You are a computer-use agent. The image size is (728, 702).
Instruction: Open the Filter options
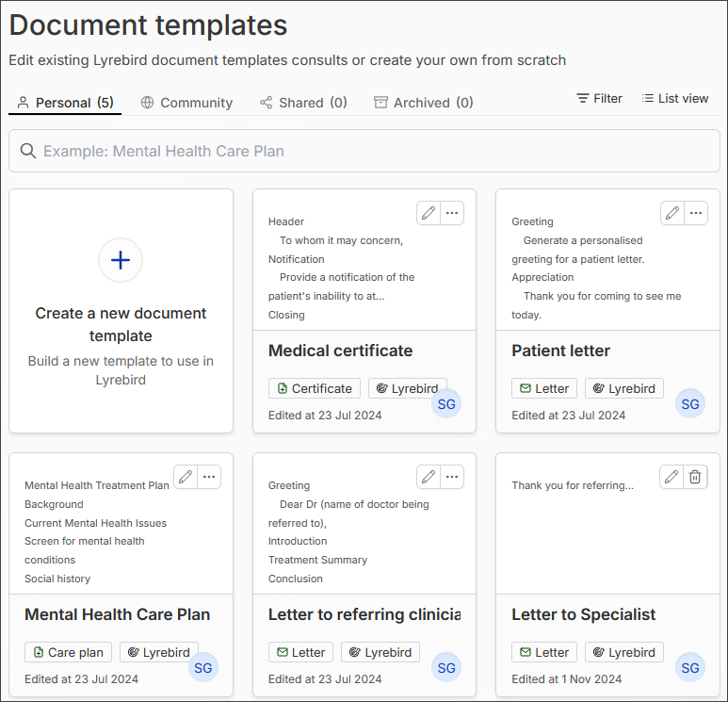click(x=599, y=99)
